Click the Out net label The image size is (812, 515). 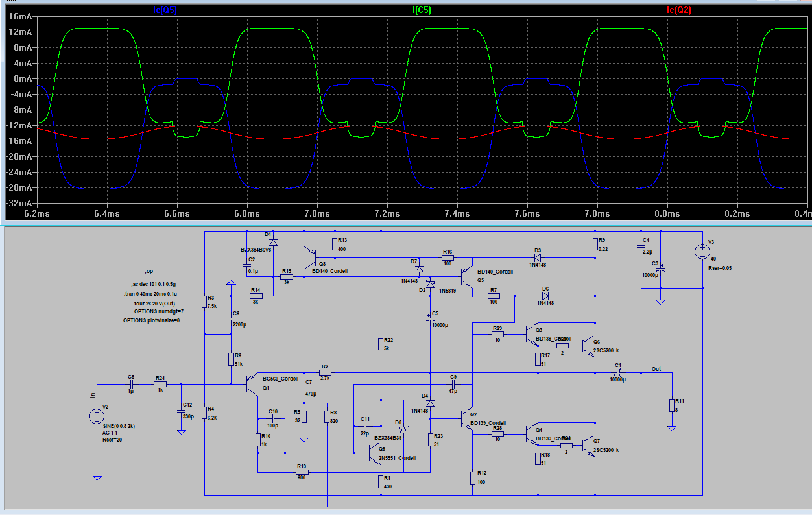(x=656, y=369)
